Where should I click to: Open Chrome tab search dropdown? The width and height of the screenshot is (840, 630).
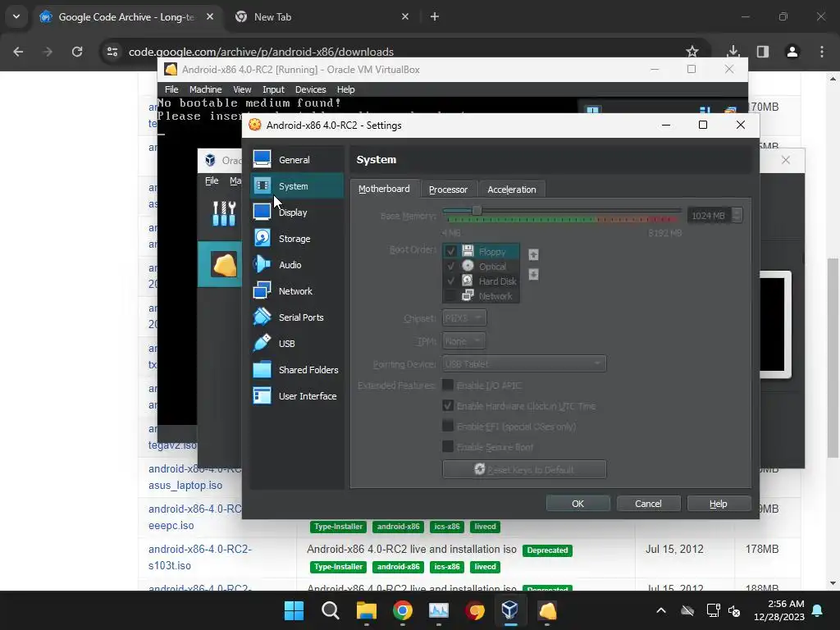[16, 16]
